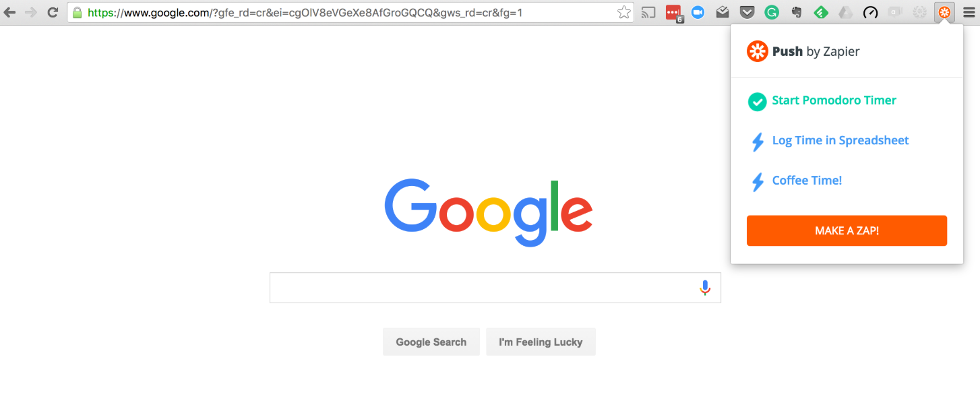Click inside the Google search box
The image size is (980, 409).
click(x=483, y=288)
